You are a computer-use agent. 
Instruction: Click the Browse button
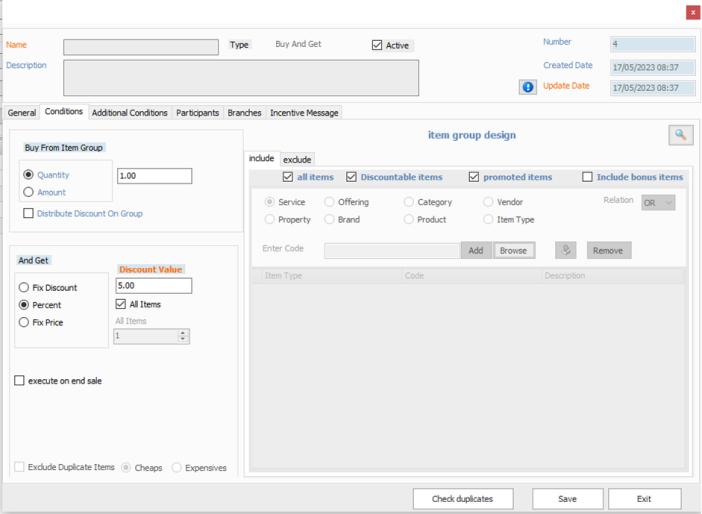point(513,250)
